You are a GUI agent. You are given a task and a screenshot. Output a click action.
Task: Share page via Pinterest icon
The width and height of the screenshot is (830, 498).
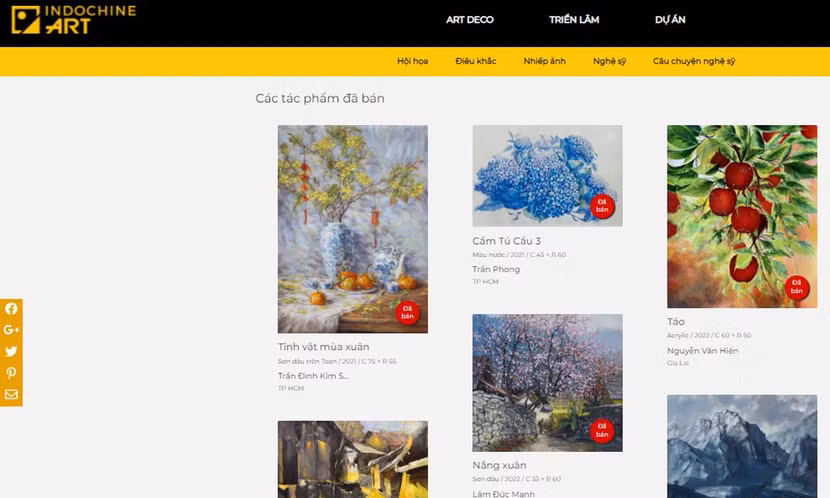pos(11,373)
